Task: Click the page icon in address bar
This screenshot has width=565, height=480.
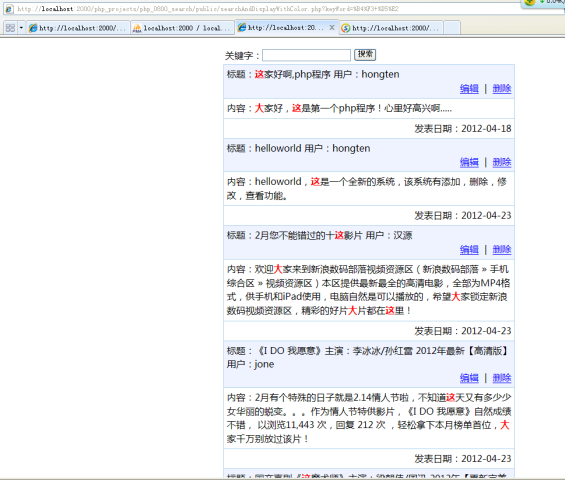Action: coord(9,9)
